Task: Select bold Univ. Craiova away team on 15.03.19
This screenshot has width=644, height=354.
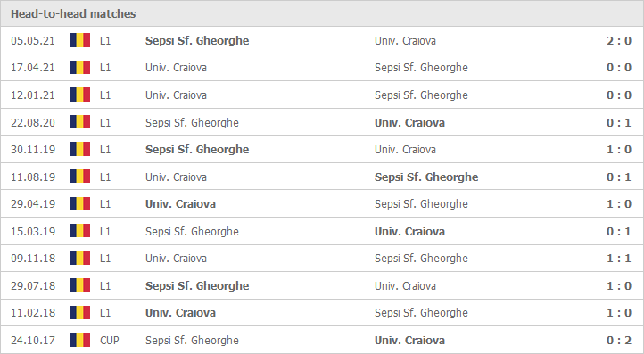Action: tap(409, 232)
